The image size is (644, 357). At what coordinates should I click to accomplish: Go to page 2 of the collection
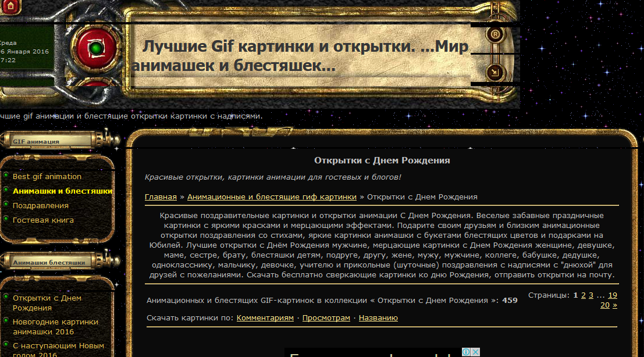[583, 295]
